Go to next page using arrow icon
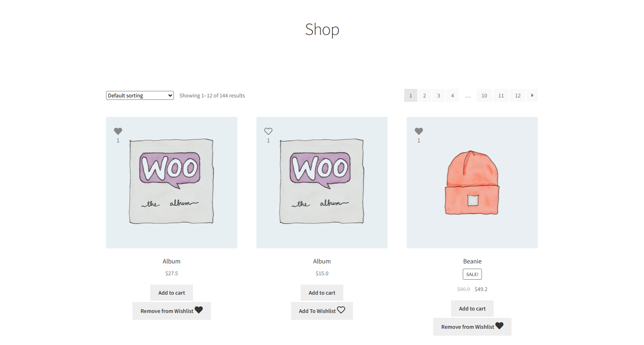 click(x=532, y=95)
